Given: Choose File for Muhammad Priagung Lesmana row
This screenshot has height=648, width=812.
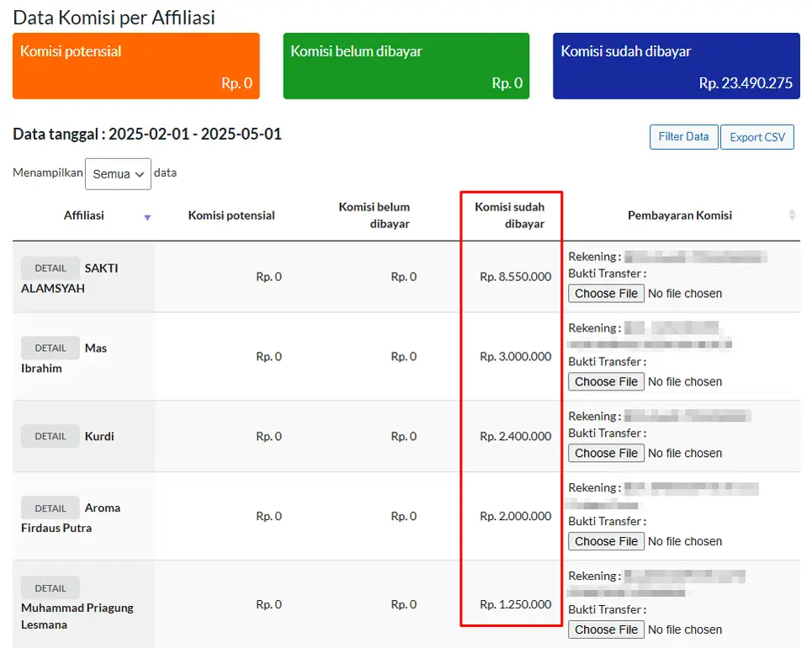Looking at the screenshot, I should pos(606,629).
